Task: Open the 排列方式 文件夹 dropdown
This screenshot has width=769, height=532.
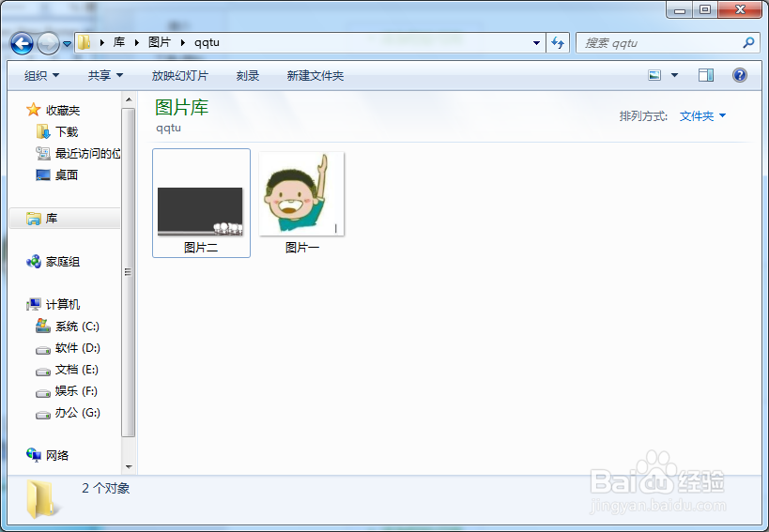Action: 702,116
